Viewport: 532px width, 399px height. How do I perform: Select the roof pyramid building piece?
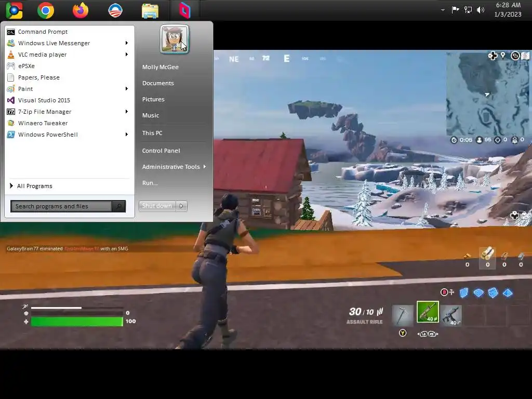(x=508, y=293)
